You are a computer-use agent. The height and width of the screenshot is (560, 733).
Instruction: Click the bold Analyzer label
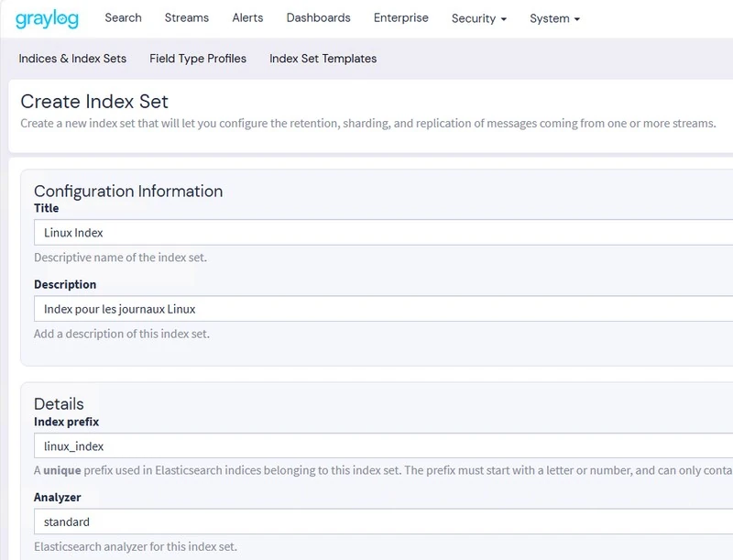[x=58, y=498]
